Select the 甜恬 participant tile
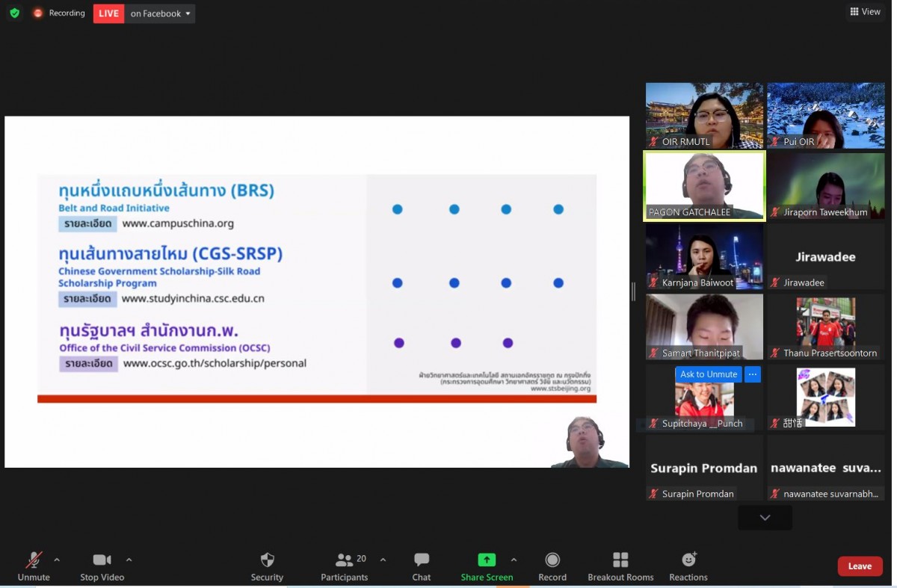 825,397
